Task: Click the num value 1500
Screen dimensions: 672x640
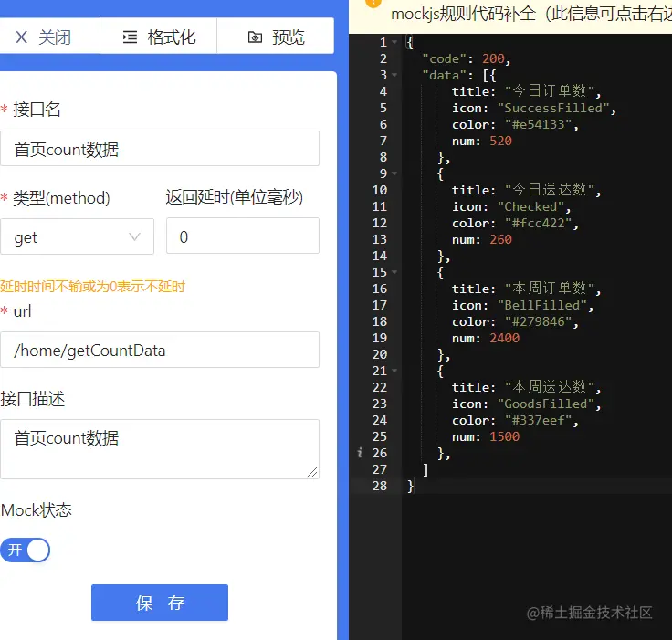Action: (x=504, y=436)
